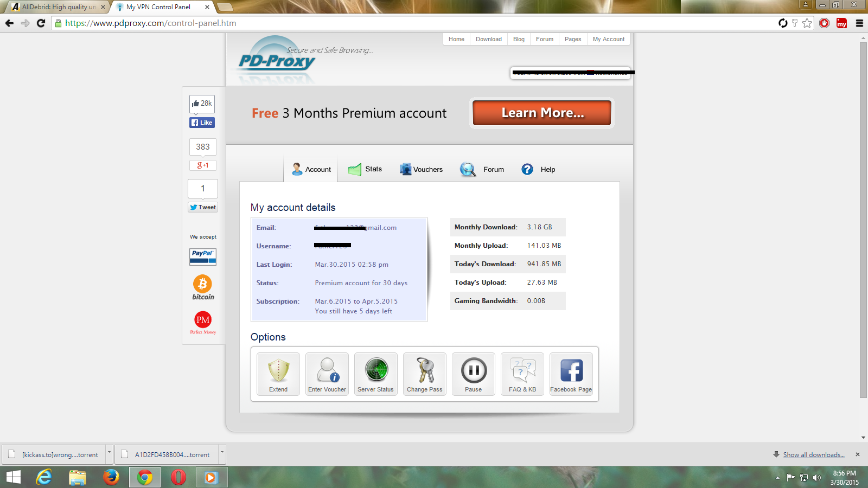Screen dimensions: 868x488
Task: Click the 28k likes count box
Action: click(x=202, y=104)
